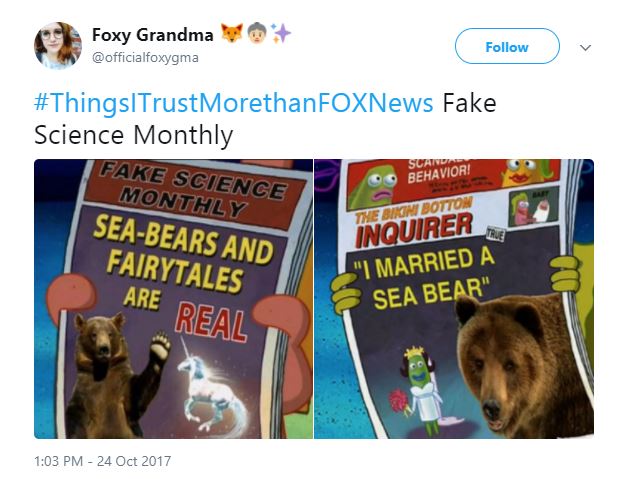Screen dimensions: 627x479
Task: Click the 1:03 PM - 24 Oct 2017 timestamp
Action: (103, 461)
